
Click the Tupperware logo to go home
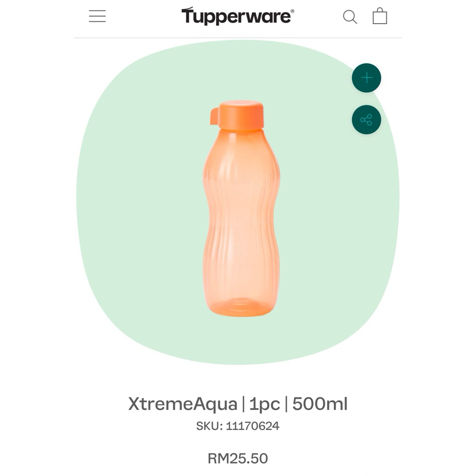coord(238,16)
